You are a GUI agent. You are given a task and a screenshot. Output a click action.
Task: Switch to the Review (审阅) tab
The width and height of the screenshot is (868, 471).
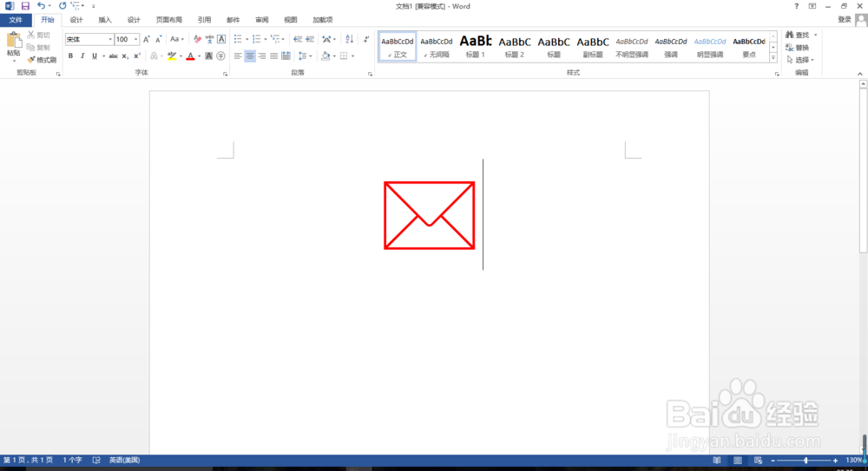(262, 20)
